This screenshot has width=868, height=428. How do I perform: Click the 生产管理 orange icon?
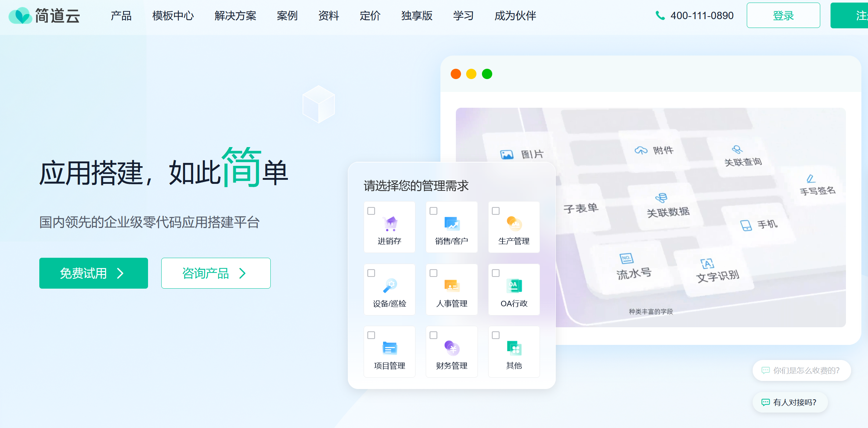tap(514, 223)
